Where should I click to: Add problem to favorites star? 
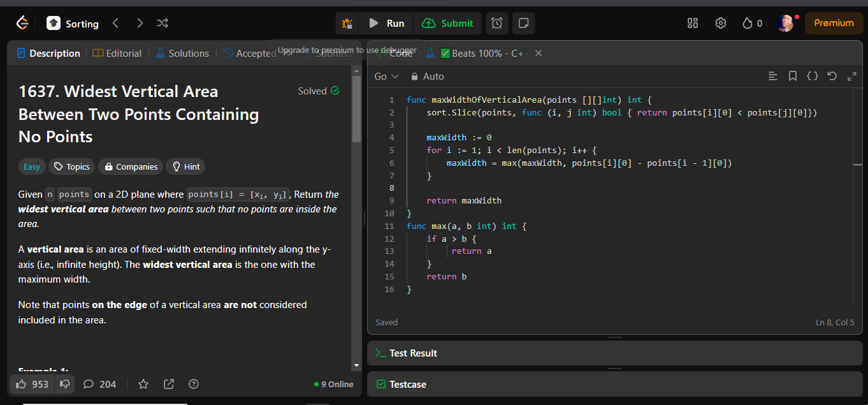(143, 384)
